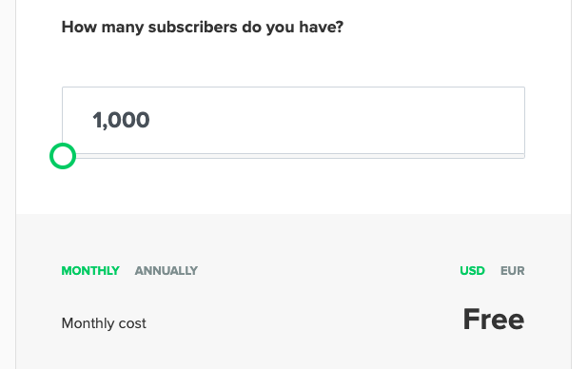Click the 'Monthly cost' label
Viewport: 588px width, 369px height.
[x=104, y=323]
